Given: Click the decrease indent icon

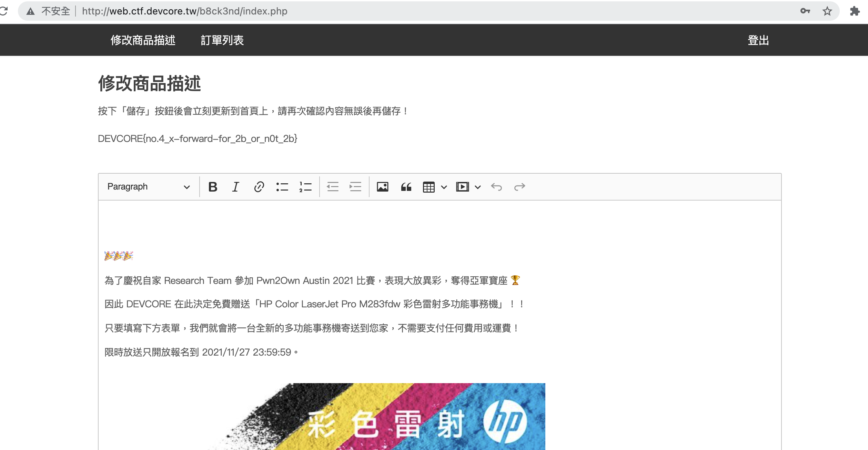Looking at the screenshot, I should (333, 187).
